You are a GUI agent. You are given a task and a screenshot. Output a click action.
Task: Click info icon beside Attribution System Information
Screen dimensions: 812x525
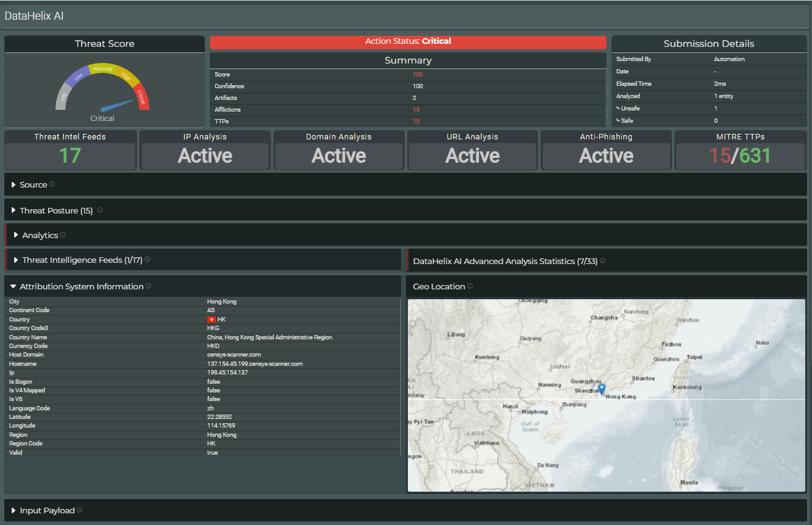pyautogui.click(x=149, y=286)
